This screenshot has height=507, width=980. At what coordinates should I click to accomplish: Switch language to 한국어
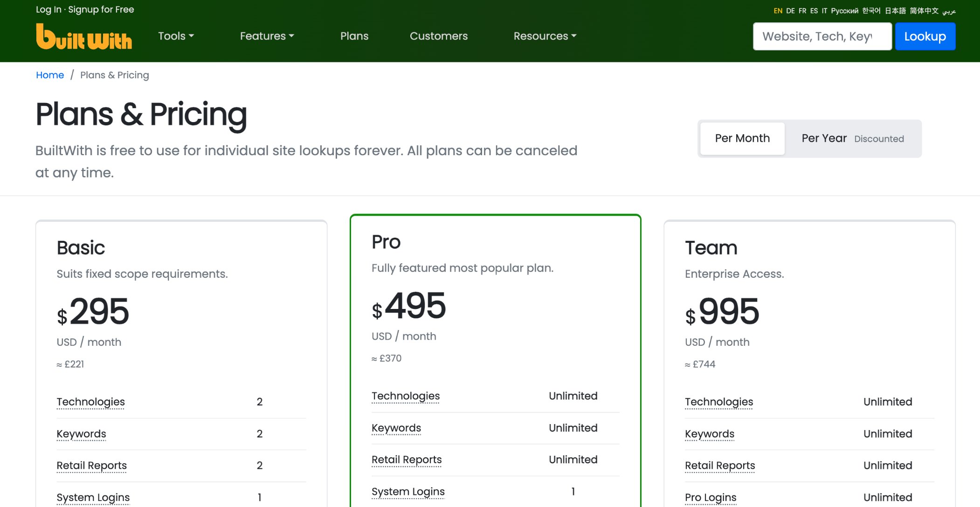pos(871,11)
